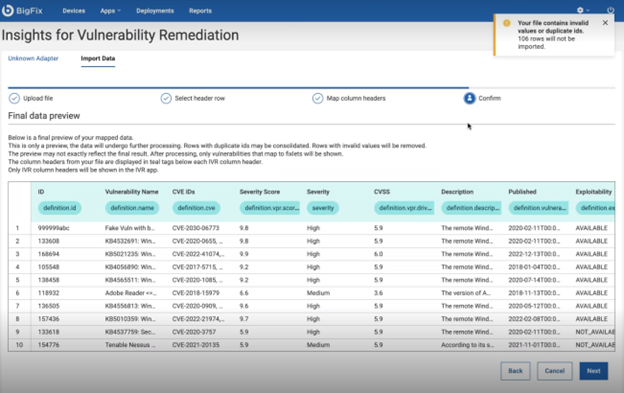Click the Map column headers step label
Viewport: 624px width, 393px height.
point(356,98)
